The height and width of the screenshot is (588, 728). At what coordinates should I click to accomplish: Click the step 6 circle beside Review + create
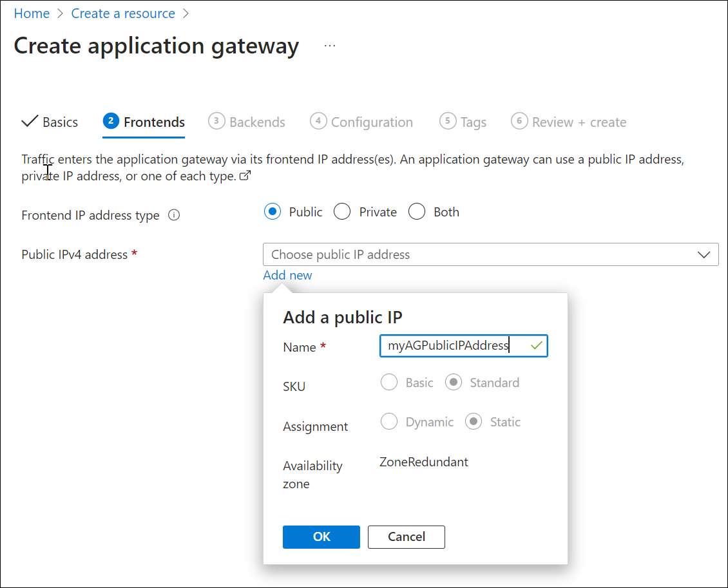click(x=520, y=121)
